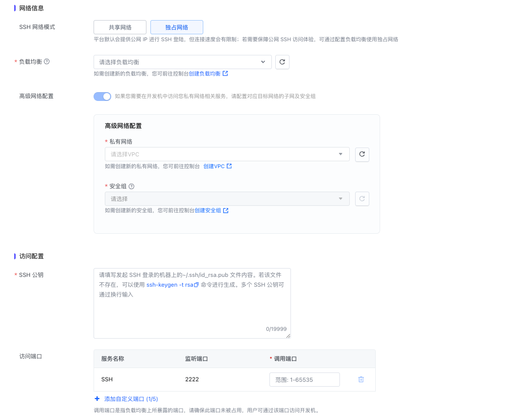Click the 调用端口 column header
The image size is (506, 420).
click(x=285, y=359)
